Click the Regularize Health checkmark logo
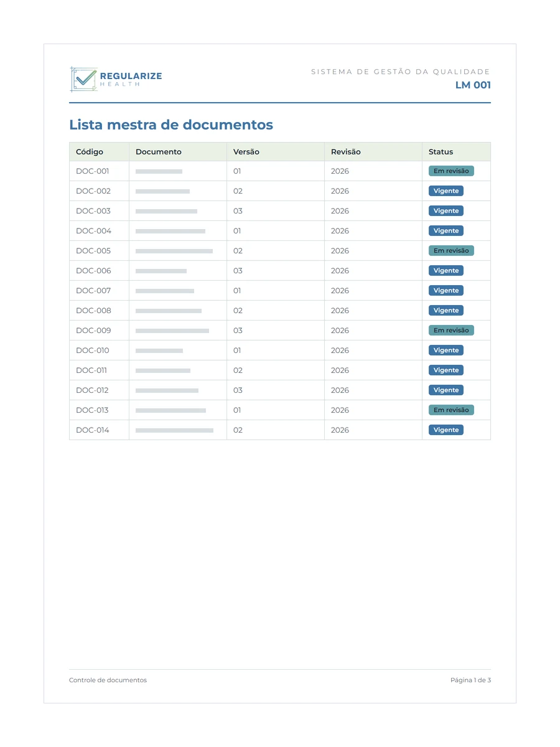 click(x=83, y=79)
